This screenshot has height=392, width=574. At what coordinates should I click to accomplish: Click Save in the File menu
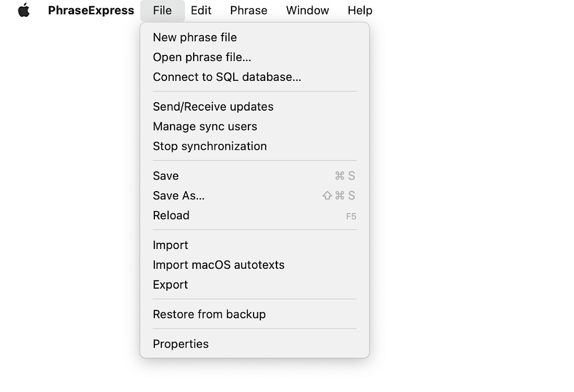click(x=255, y=176)
